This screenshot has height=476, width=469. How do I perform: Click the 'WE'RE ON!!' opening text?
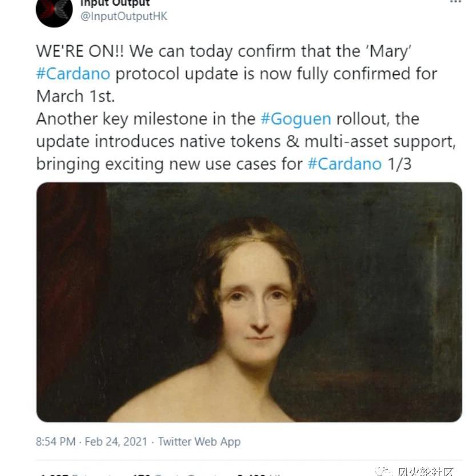click(80, 51)
